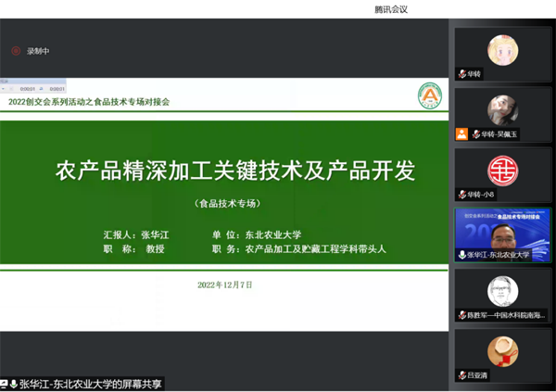
Task: Click the first 0:00:01 timer in the recording toolbar
Action: pyautogui.click(x=27, y=89)
